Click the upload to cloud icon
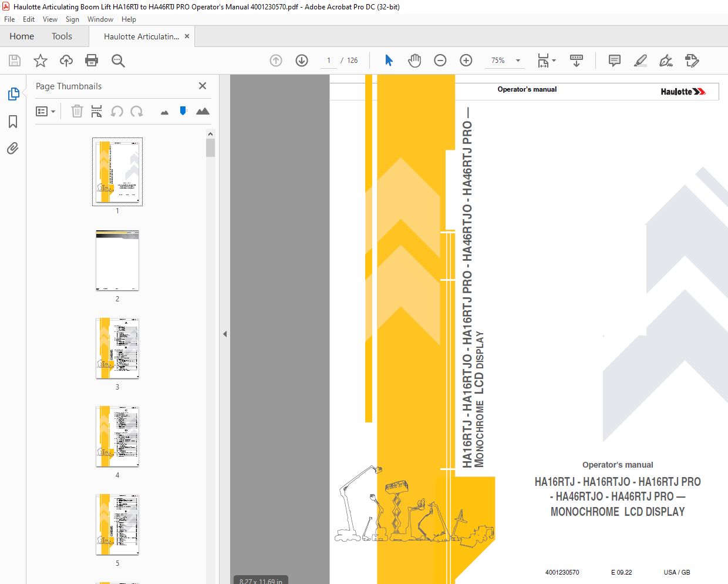728x584 pixels. tap(66, 61)
